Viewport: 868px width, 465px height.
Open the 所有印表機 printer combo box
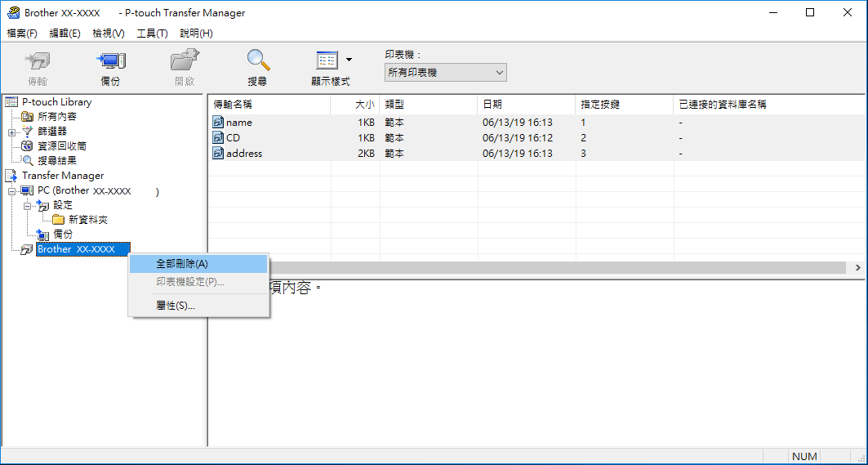tap(446, 73)
